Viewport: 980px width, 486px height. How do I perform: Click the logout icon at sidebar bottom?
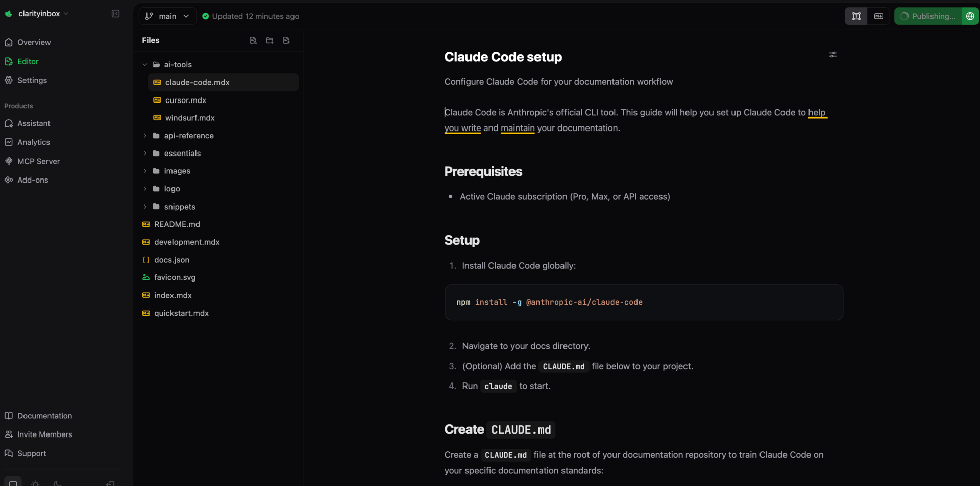(x=110, y=482)
